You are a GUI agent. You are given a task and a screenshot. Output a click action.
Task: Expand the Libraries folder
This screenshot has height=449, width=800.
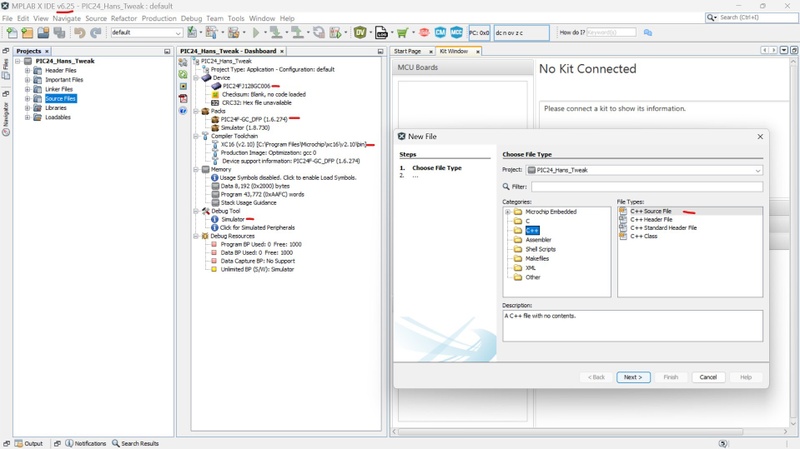[x=28, y=108]
